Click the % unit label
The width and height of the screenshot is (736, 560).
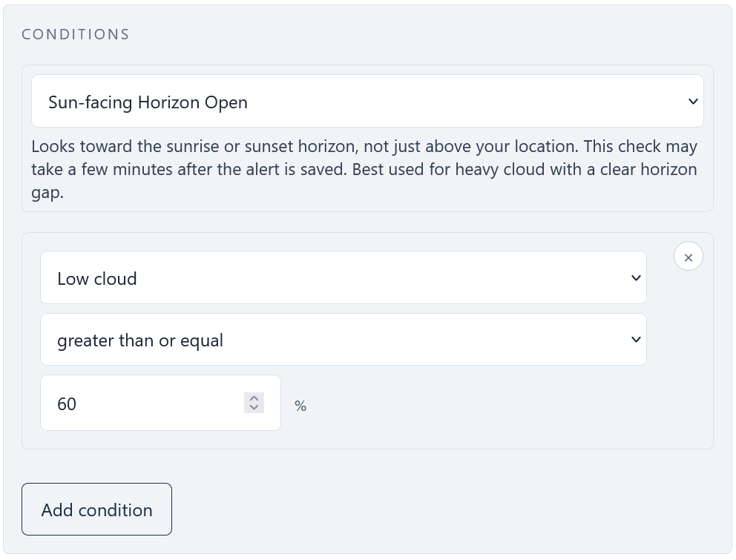300,406
